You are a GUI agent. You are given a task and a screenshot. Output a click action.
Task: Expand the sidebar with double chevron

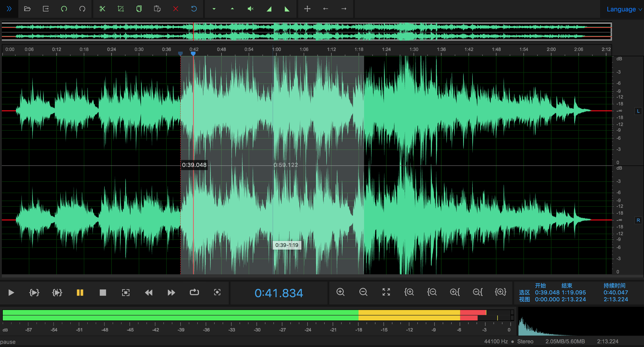pos(9,9)
